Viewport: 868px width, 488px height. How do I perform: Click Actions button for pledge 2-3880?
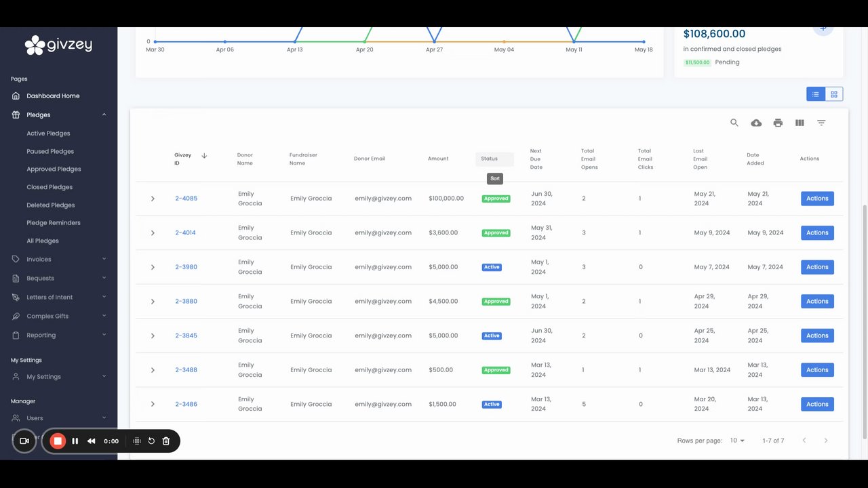tap(817, 301)
